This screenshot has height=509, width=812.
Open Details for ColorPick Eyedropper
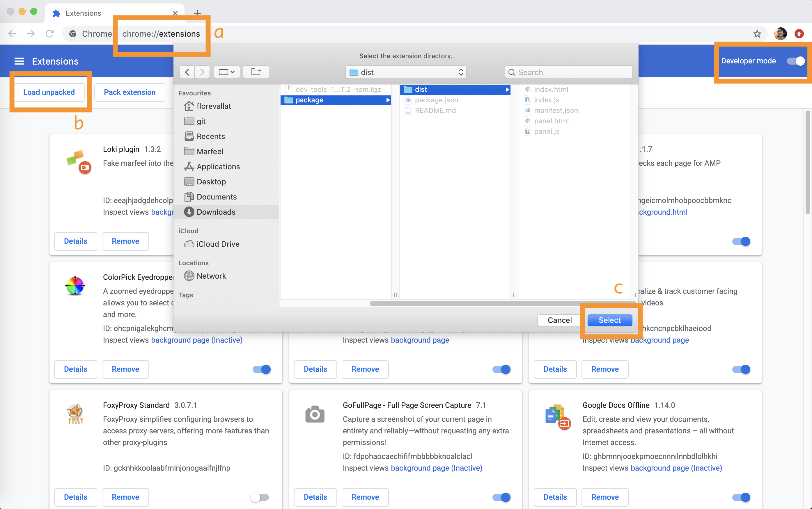[75, 369]
